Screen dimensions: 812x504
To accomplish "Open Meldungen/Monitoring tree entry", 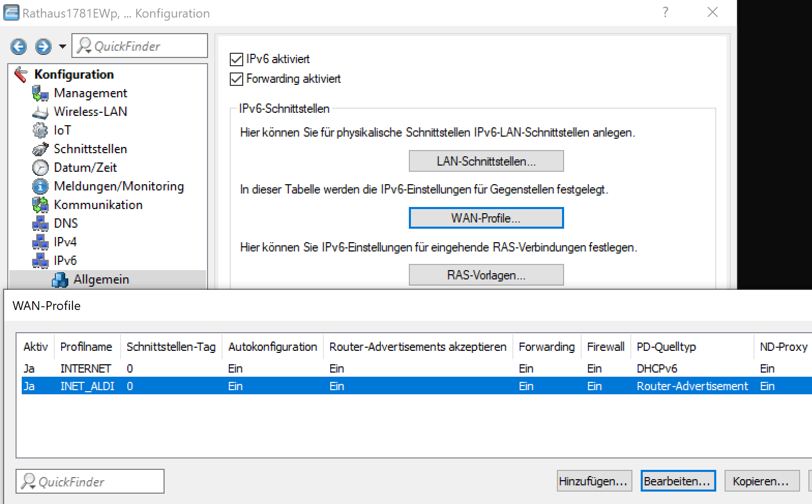I will coord(119,186).
